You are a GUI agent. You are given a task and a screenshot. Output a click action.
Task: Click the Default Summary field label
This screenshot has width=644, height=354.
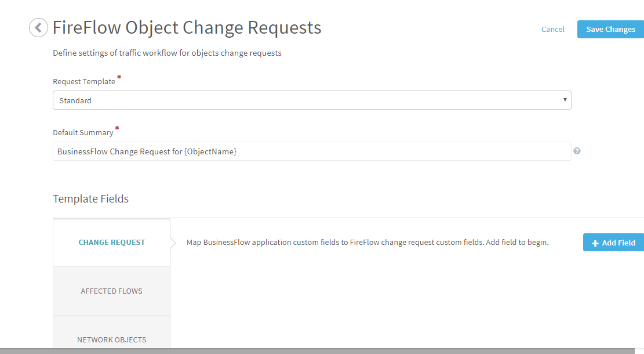(83, 133)
